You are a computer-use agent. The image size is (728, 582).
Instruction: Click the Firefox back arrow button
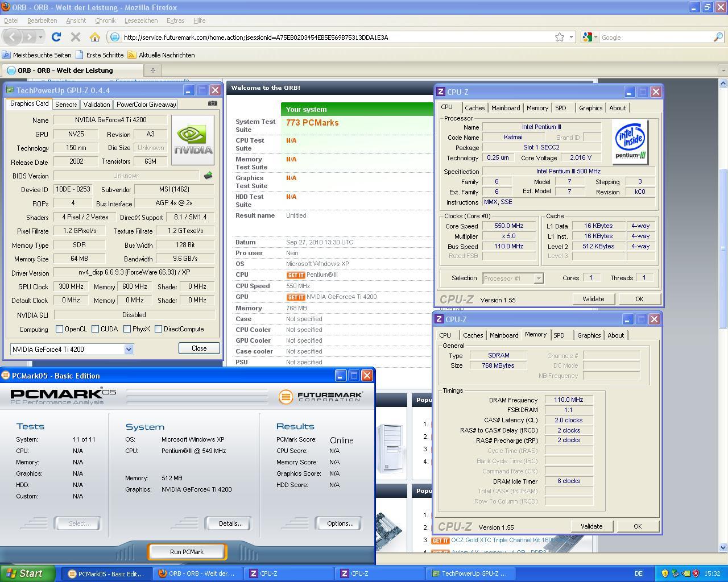coord(12,37)
